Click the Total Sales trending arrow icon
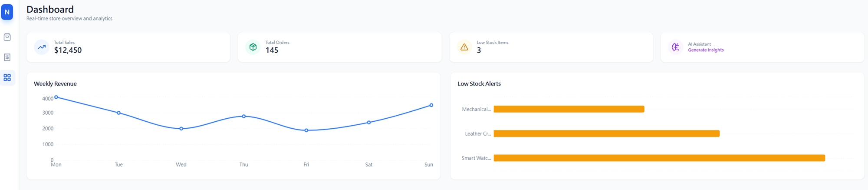Viewport: 868px width, 190px height. point(42,47)
